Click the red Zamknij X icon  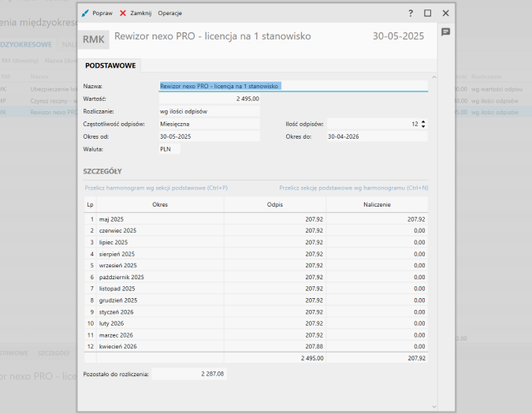(123, 13)
